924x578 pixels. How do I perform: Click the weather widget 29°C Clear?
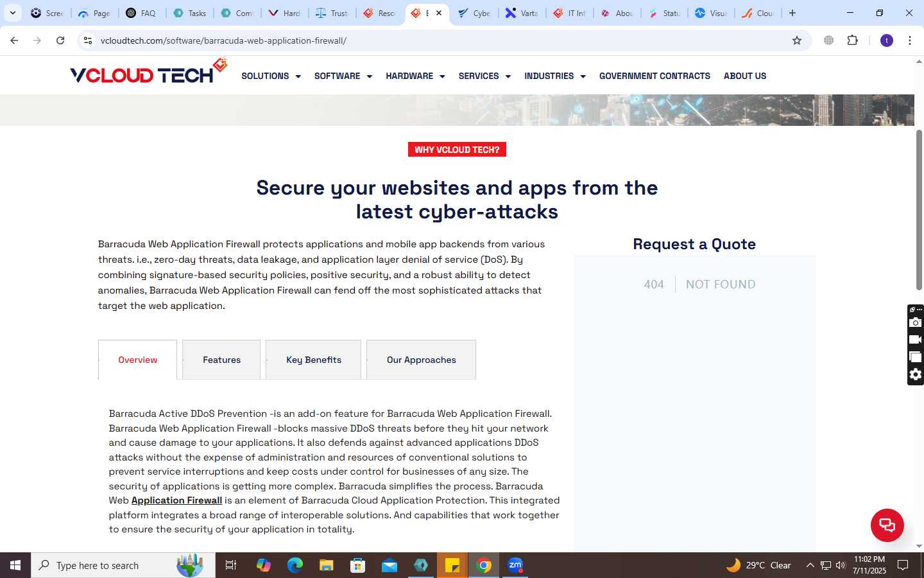[758, 565]
